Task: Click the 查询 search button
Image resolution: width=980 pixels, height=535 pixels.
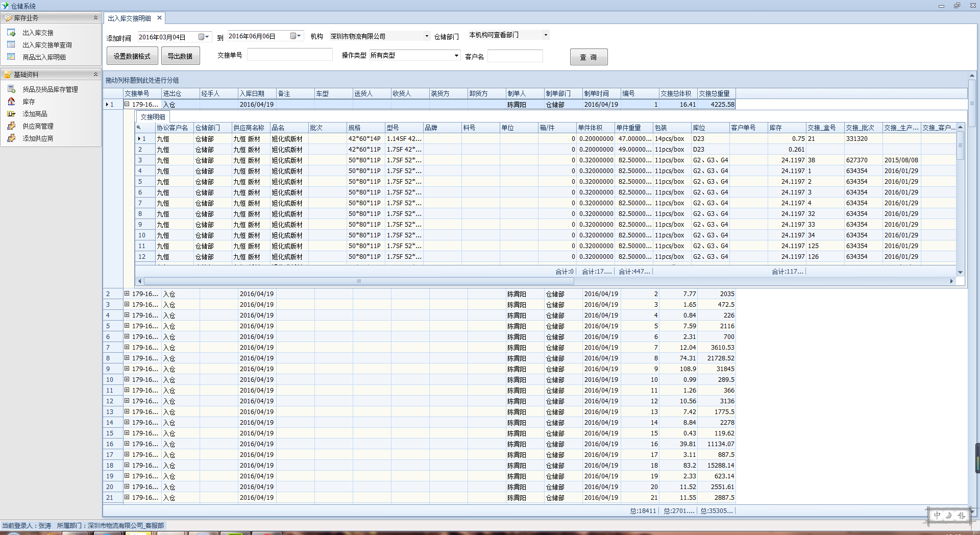Action: (x=589, y=57)
